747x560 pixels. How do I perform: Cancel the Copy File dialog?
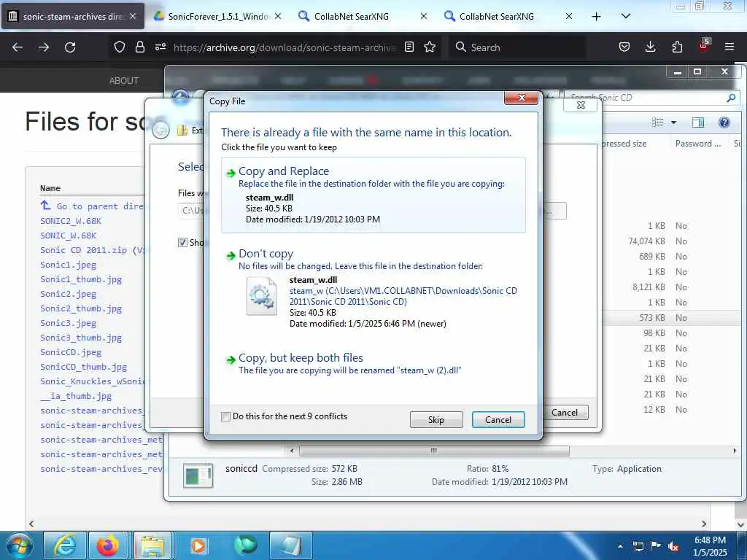498,419
